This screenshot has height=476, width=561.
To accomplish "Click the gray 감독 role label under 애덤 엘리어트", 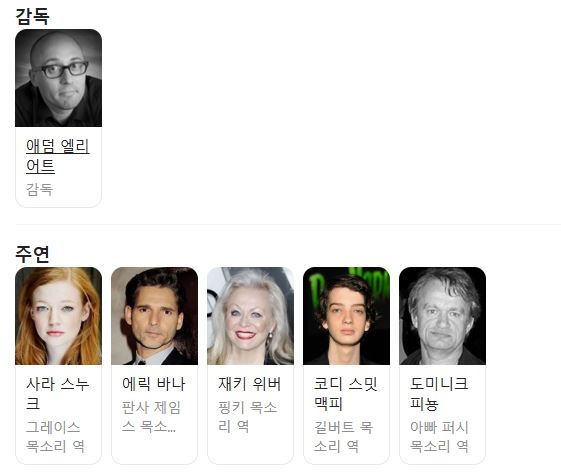I will click(39, 189).
